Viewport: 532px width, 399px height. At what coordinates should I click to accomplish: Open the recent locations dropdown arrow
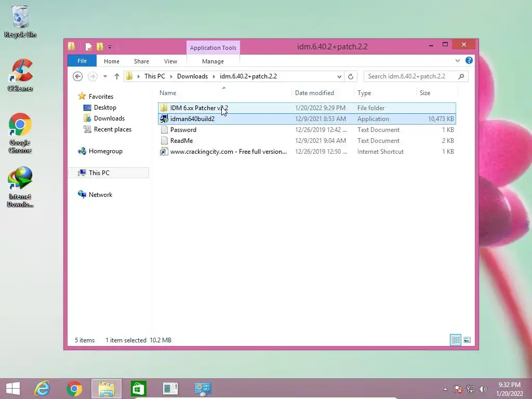click(x=105, y=76)
